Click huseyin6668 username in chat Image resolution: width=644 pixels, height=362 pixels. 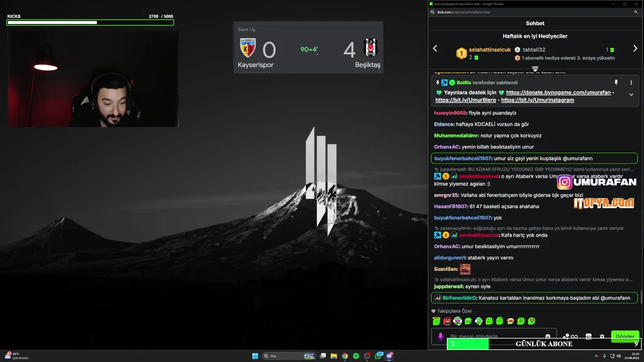[x=450, y=113]
